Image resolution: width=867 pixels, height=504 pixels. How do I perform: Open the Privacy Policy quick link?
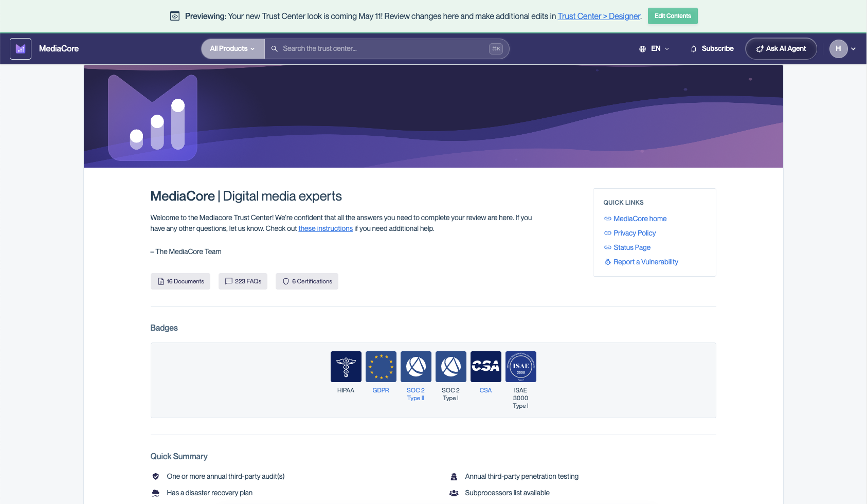(635, 233)
